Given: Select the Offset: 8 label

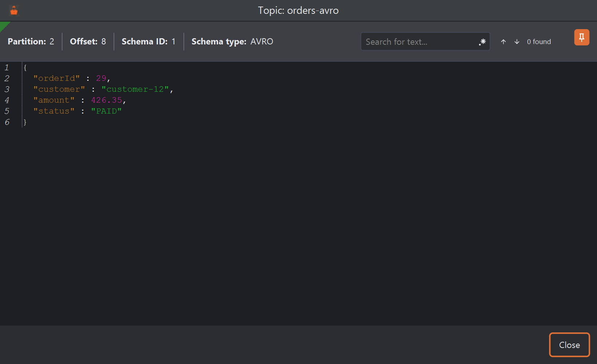Looking at the screenshot, I should click(x=88, y=41).
